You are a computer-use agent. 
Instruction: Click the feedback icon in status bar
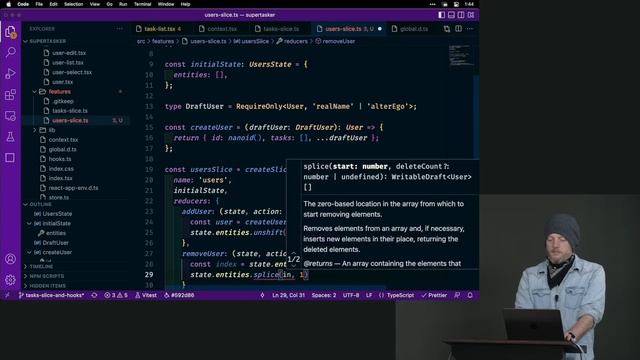coord(457,295)
